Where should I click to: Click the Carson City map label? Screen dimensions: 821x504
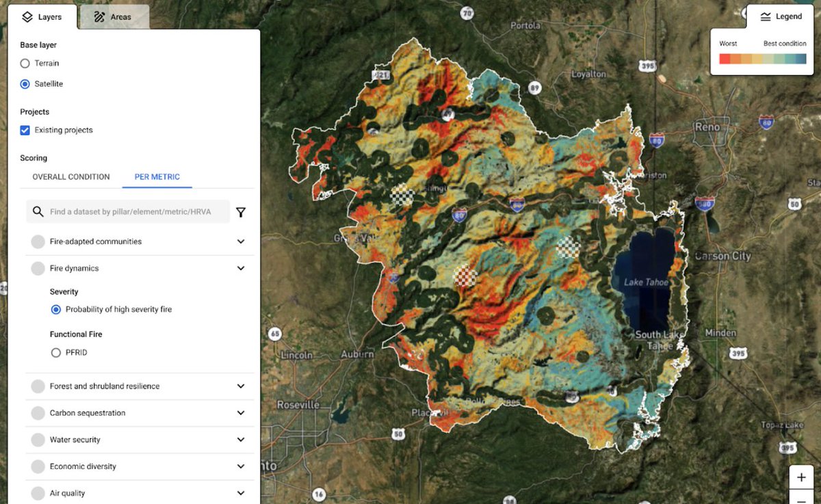(722, 256)
